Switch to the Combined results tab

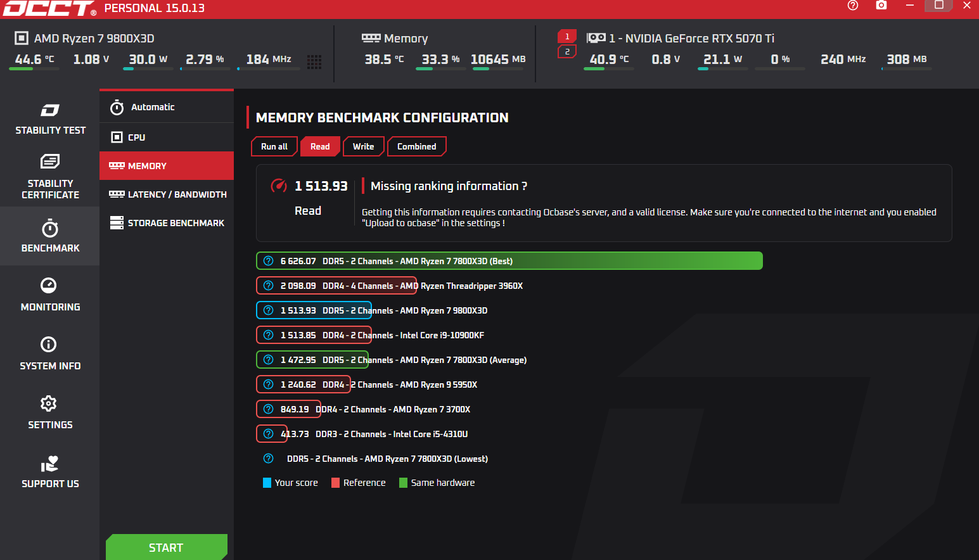[417, 146]
